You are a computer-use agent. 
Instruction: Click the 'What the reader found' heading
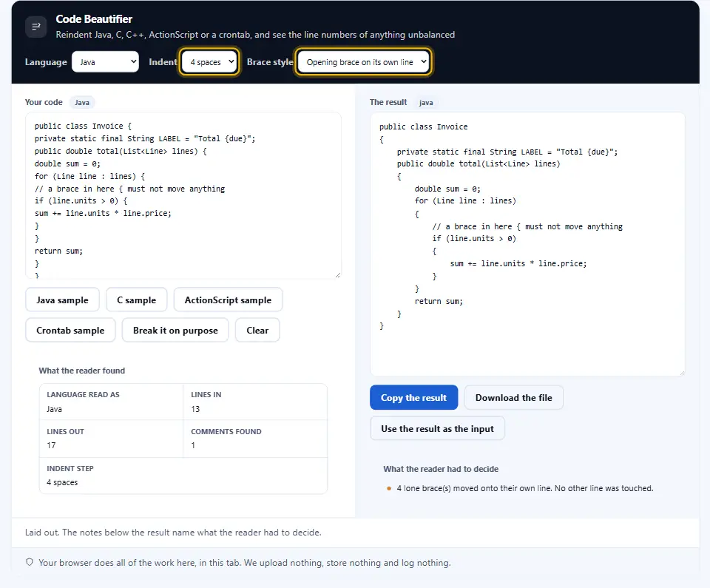tap(82, 370)
